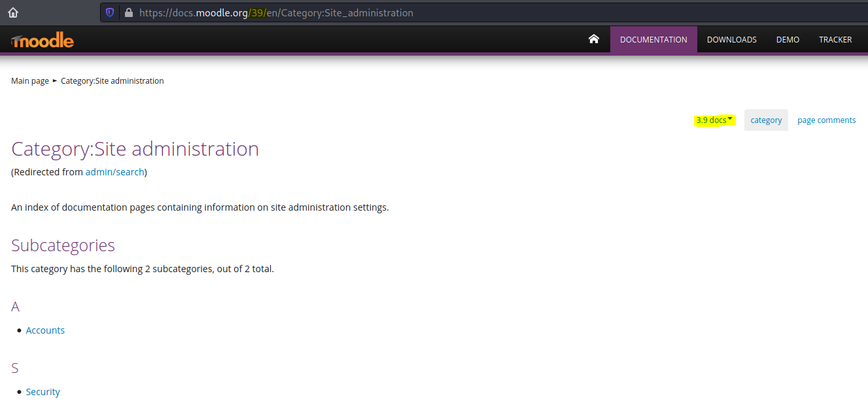Click the padlock site security icon
Image resolution: width=868 pixels, height=420 pixels.
click(x=128, y=12)
